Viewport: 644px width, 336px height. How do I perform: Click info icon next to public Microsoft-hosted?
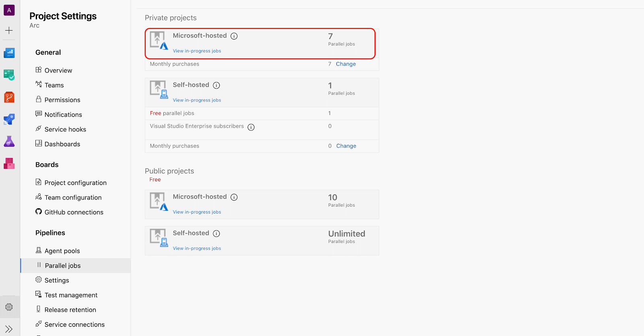234,197
